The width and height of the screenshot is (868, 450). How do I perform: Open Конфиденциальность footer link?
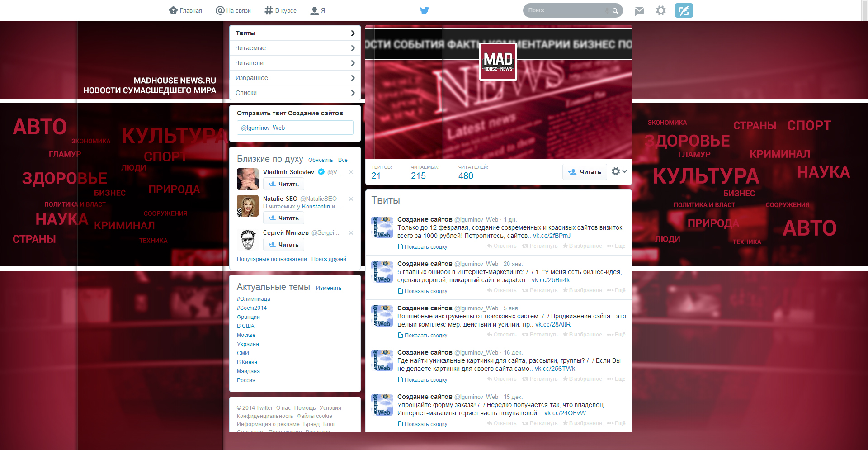coord(265,416)
